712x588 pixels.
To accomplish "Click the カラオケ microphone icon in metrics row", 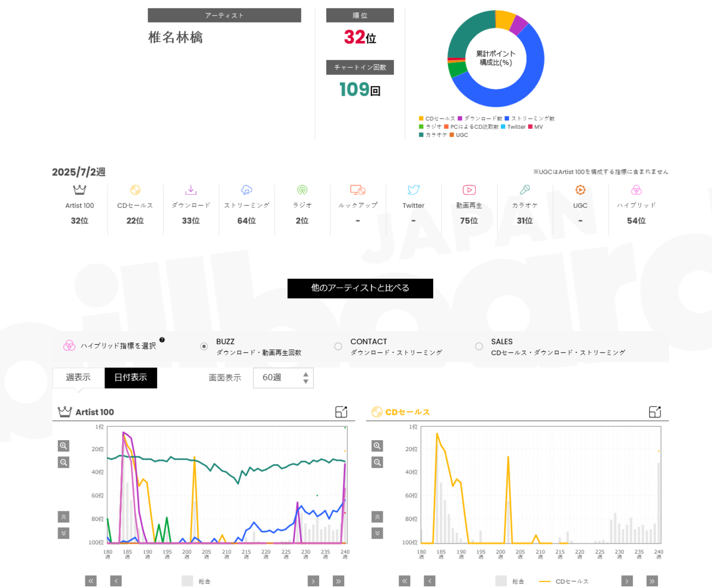I will 525,190.
